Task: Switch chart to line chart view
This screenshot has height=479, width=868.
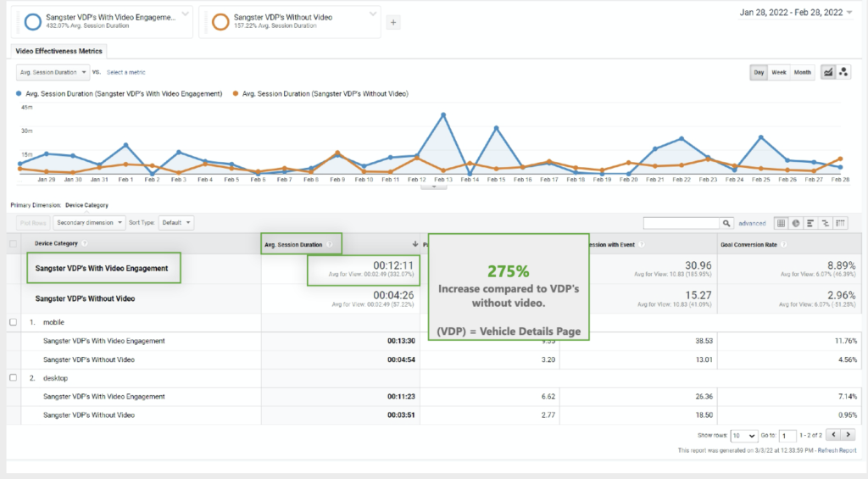Action: [827, 73]
